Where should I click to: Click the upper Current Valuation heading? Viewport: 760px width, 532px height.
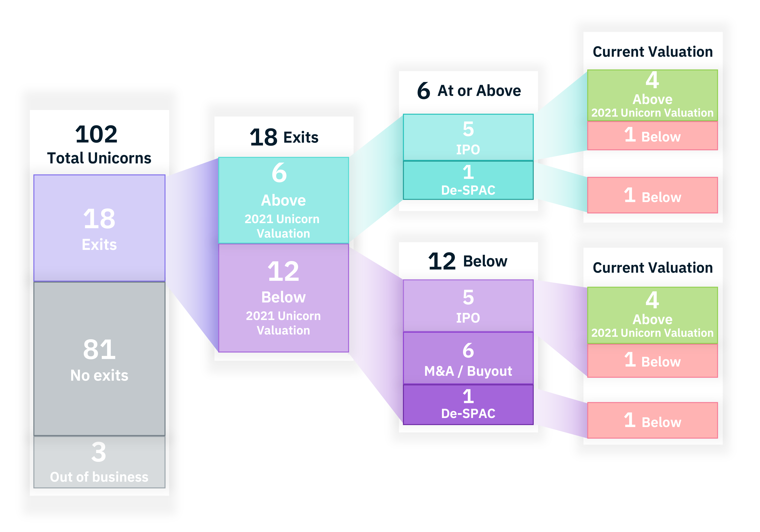(653, 52)
